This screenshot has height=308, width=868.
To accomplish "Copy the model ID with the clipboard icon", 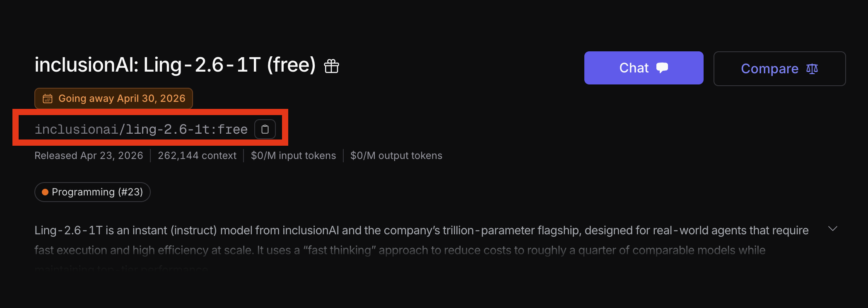I will pyautogui.click(x=265, y=130).
